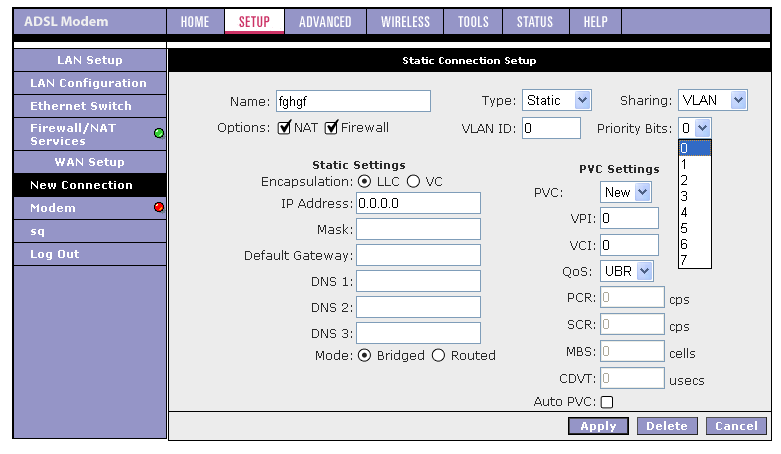This screenshot has height=454, width=781.
Task: Open the STATUS tab
Action: click(535, 21)
